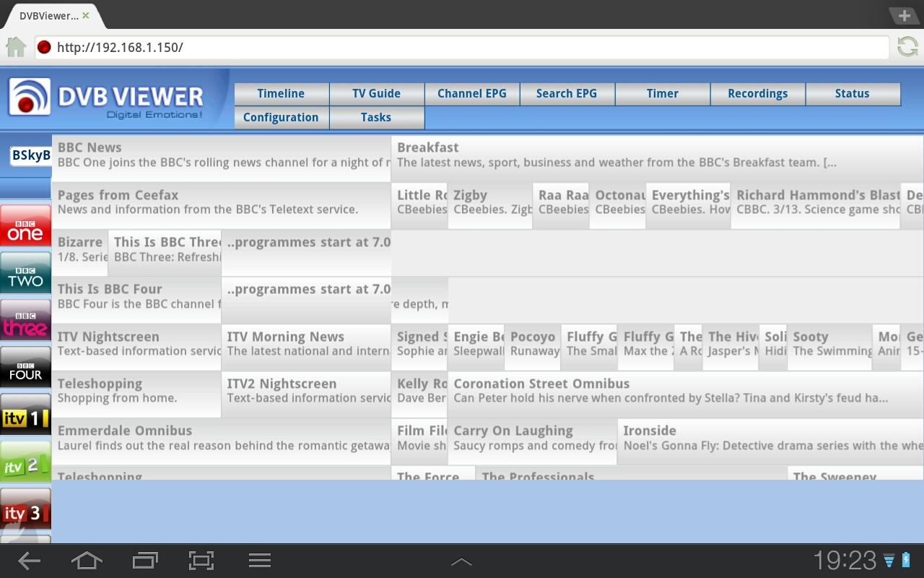Viewport: 924px width, 578px height.
Task: Select ITV Morning News entry
Action: (306, 347)
